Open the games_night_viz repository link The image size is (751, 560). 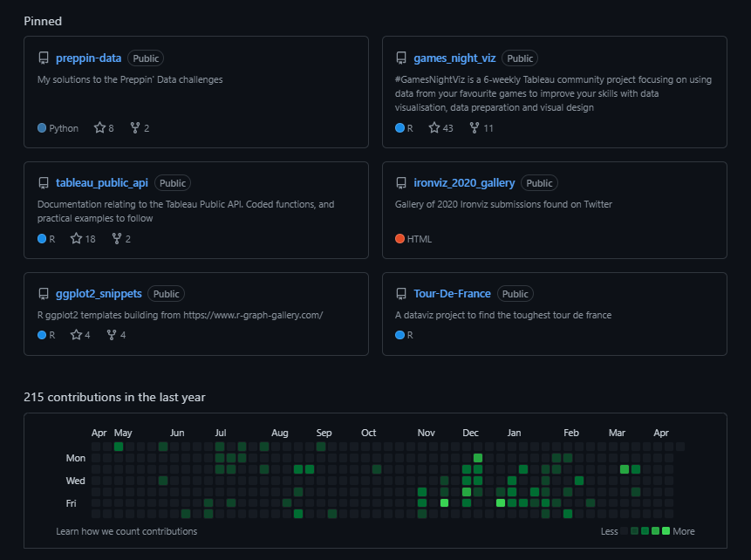coord(454,58)
